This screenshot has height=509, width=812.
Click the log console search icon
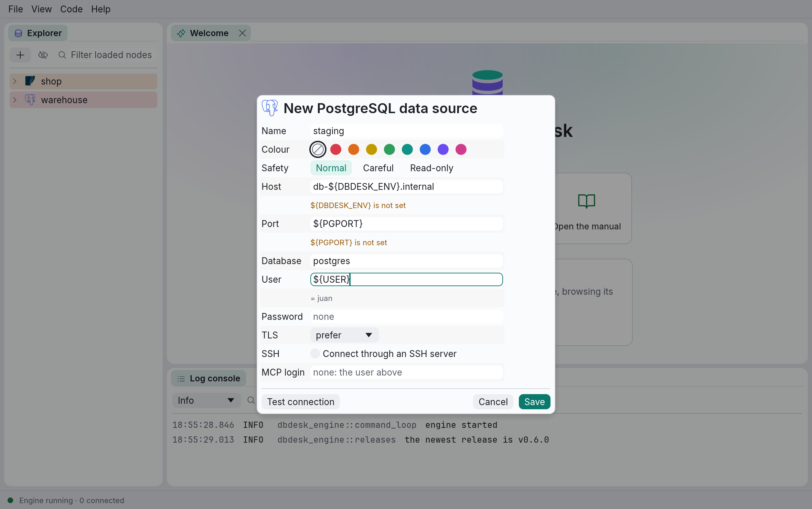pyautogui.click(x=251, y=400)
